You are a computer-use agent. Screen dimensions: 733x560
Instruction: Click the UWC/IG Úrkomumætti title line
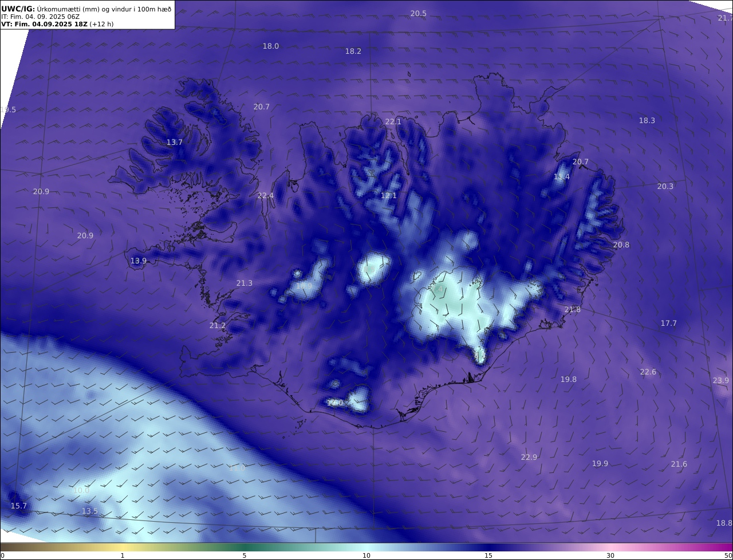[86, 9]
